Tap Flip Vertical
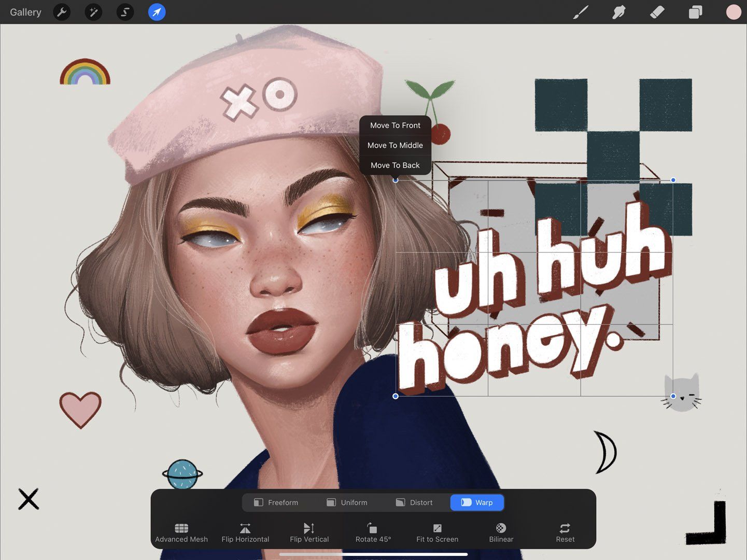This screenshot has height=560, width=747. (x=309, y=532)
